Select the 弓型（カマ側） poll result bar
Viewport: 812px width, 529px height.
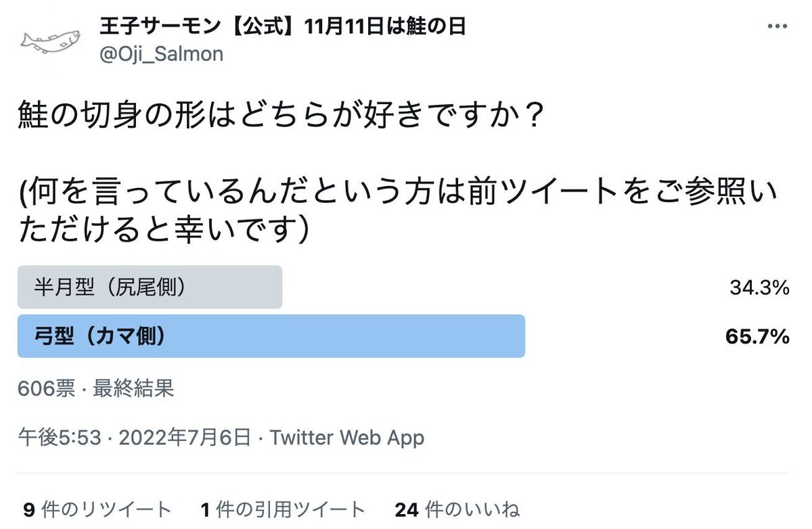click(271, 336)
